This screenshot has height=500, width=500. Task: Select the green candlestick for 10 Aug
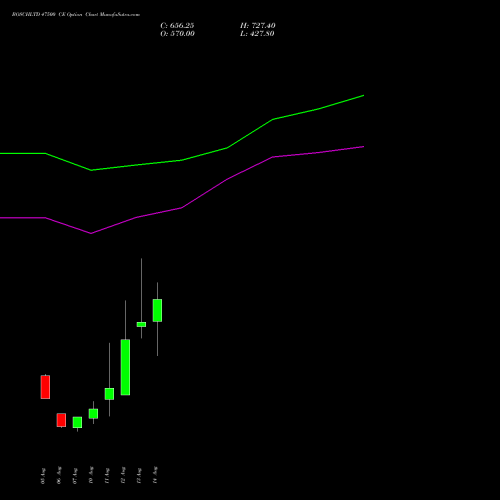pos(93,414)
